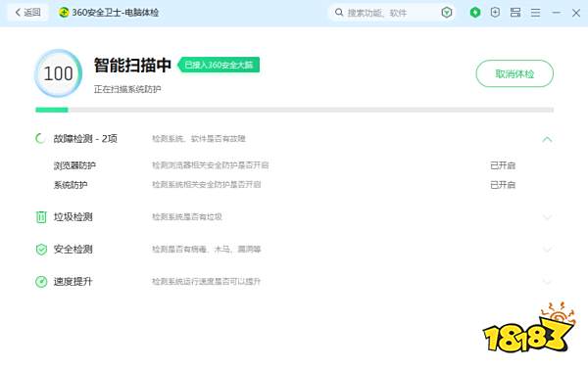Click 已开启 status for 系统防护
Viewport: 588px width, 369px height.
point(503,185)
